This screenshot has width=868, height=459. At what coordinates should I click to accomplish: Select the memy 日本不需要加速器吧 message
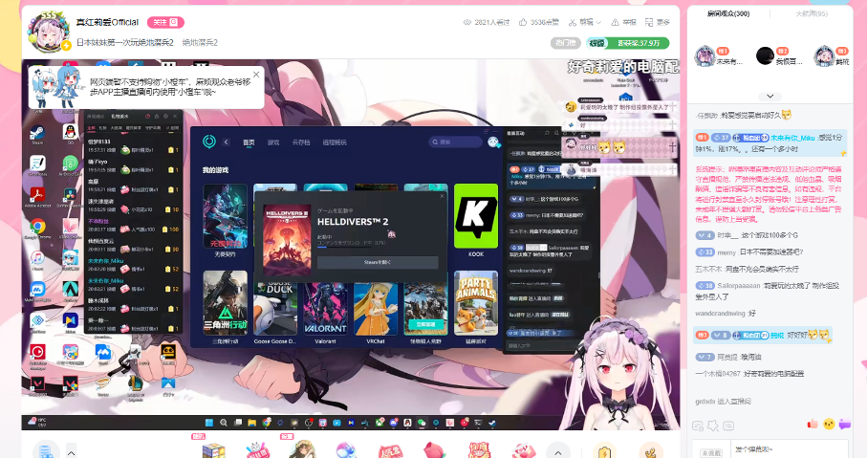tap(749, 251)
